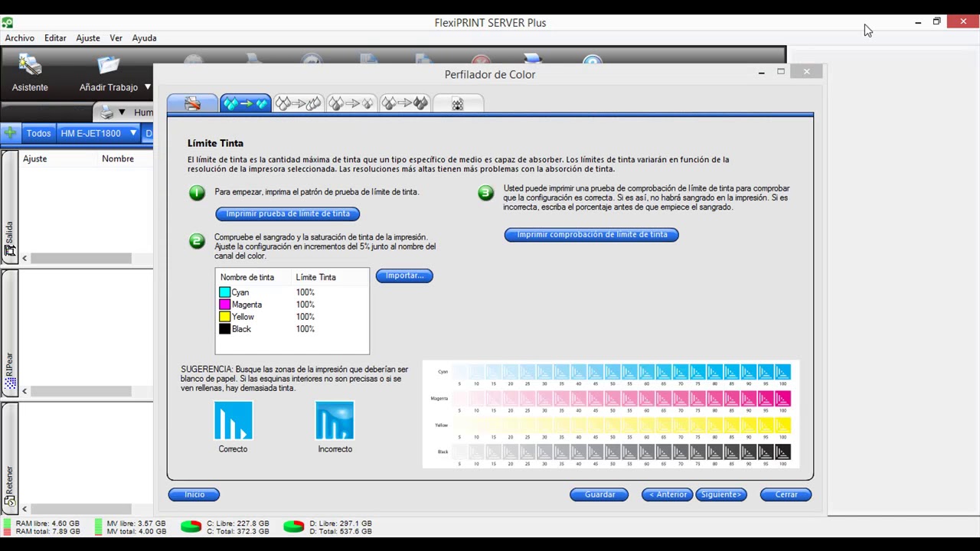
Task: Close the Perfilador de Color dialog
Action: 806,72
